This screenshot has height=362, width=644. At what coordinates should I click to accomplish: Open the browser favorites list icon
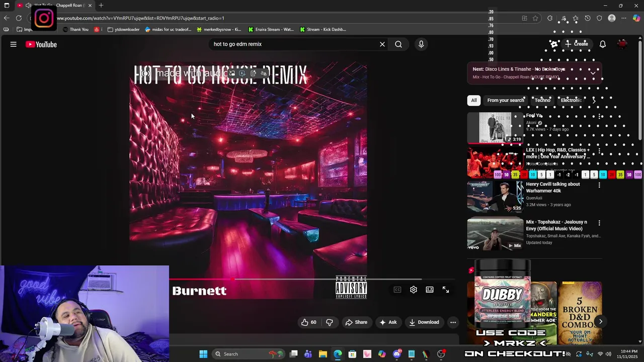click(576, 18)
